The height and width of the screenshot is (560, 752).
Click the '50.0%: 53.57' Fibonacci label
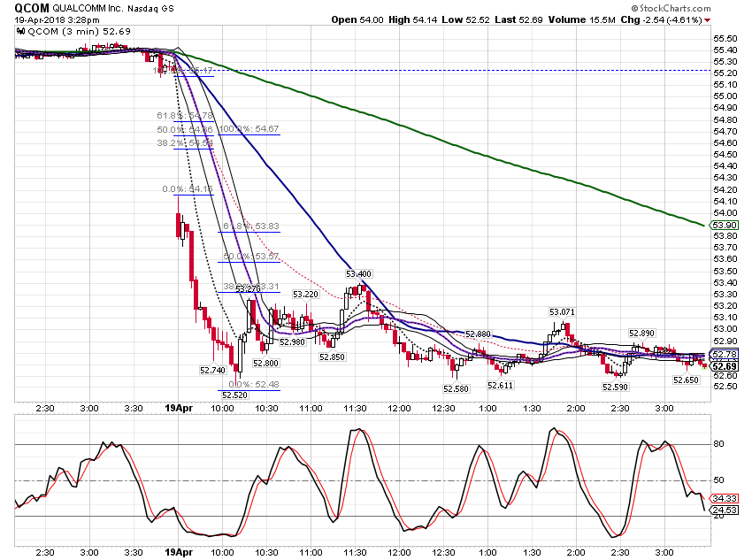251,256
